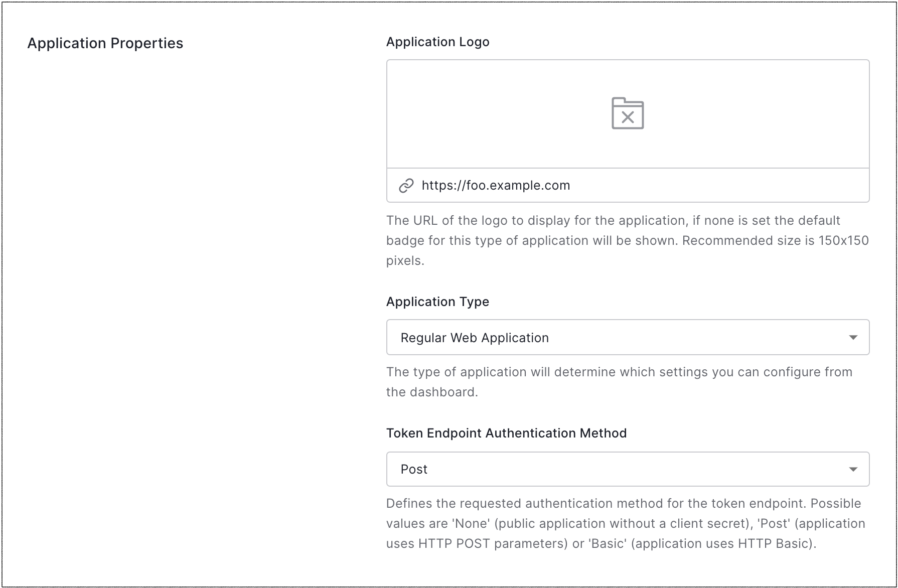Expand Application Type using its arrow
Image resolution: width=898 pixels, height=588 pixels.
coord(853,338)
